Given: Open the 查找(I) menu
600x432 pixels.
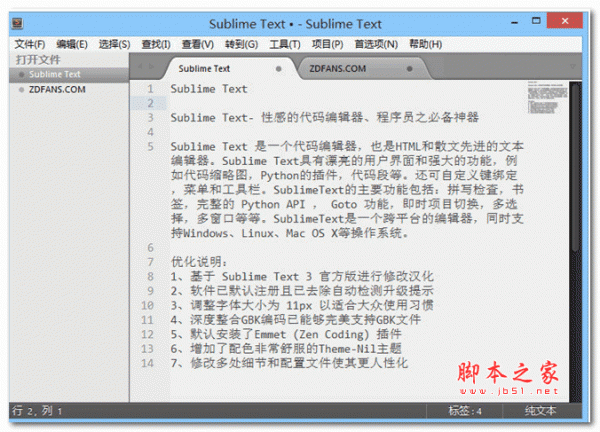Looking at the screenshot, I should pos(156,44).
